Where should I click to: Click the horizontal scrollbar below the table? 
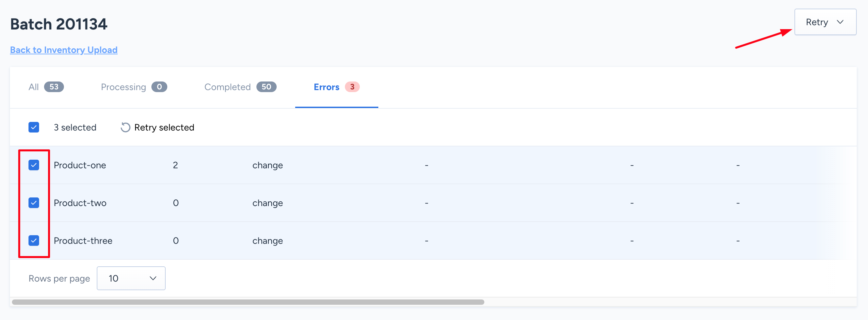pyautogui.click(x=248, y=302)
